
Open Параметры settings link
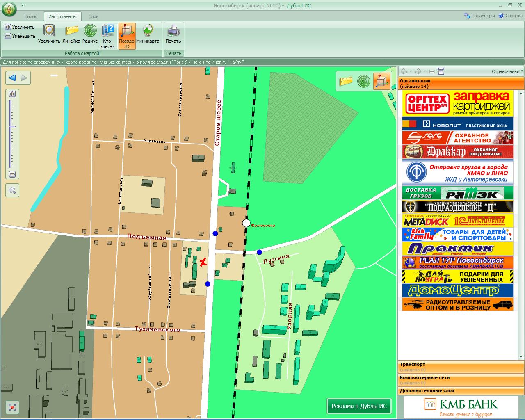(x=479, y=16)
